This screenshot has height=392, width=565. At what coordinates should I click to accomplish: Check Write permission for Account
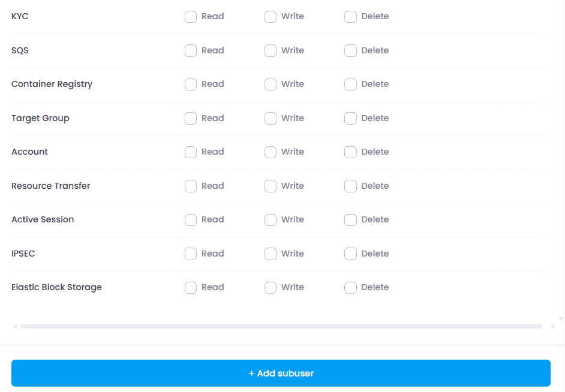click(x=271, y=152)
